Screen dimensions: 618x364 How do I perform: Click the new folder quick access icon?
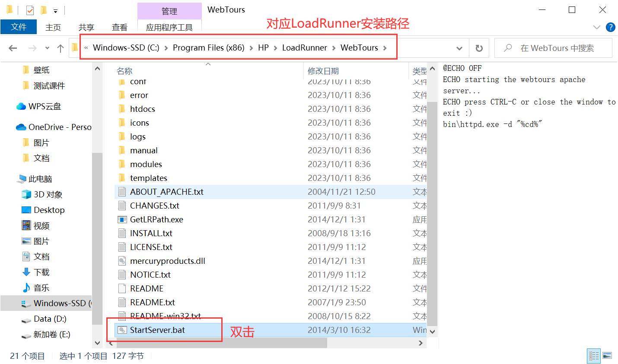pos(43,10)
